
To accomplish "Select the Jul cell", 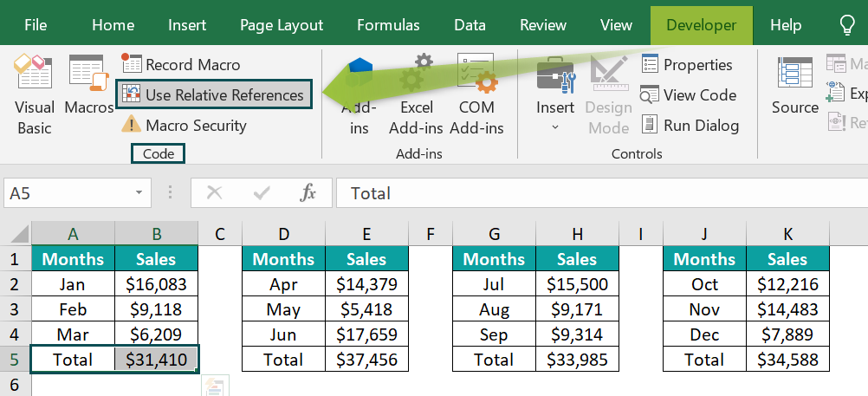I will (x=495, y=284).
